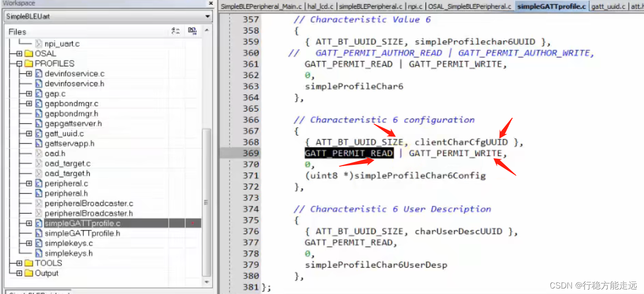
Task: Click the peripheral.h header file icon
Action: click(39, 194)
